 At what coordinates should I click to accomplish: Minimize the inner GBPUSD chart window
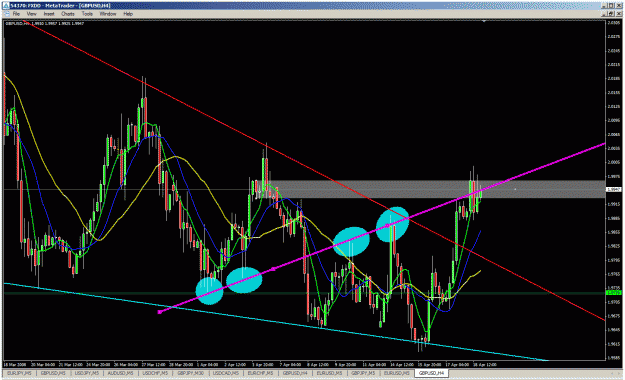(604, 14)
